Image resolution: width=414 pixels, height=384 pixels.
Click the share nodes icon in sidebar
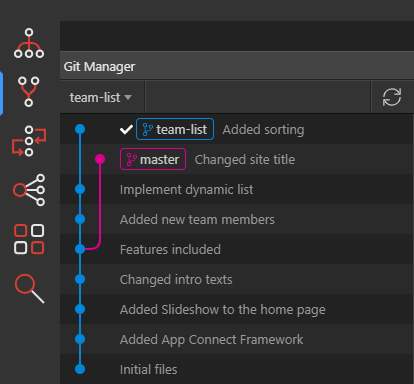click(x=29, y=190)
